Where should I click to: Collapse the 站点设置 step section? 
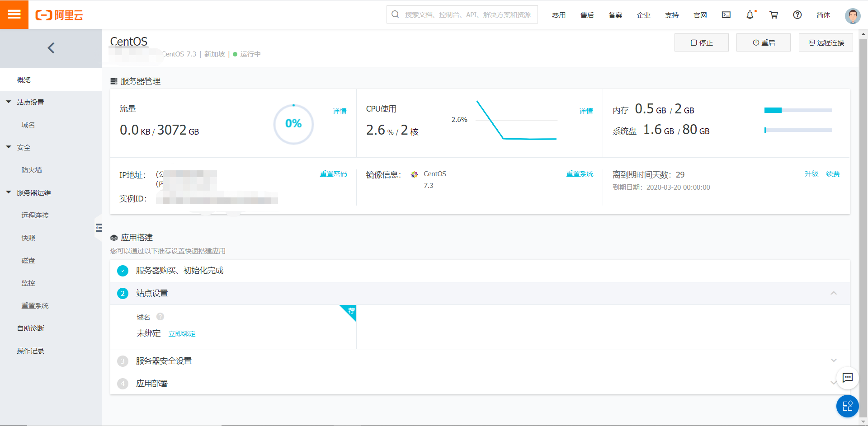click(834, 293)
